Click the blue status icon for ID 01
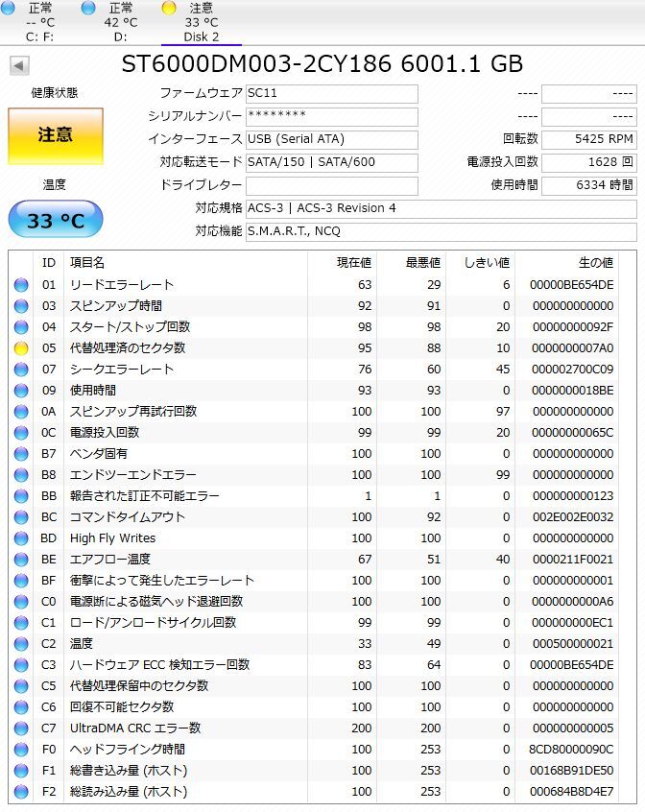The height and width of the screenshot is (812, 645). click(21, 285)
